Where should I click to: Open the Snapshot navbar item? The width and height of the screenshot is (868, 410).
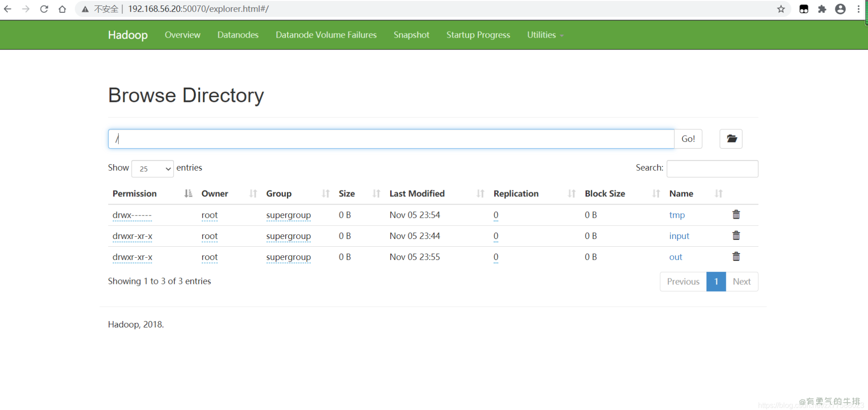click(x=411, y=35)
